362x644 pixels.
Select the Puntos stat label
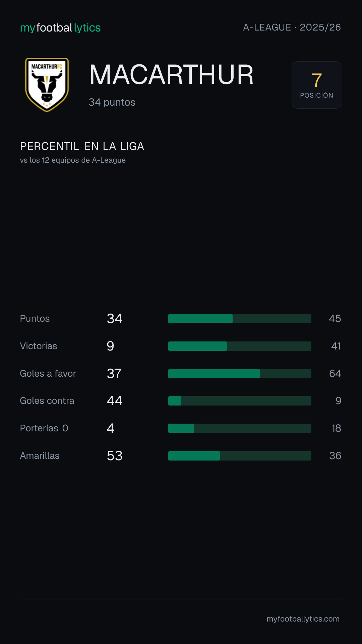click(35, 319)
